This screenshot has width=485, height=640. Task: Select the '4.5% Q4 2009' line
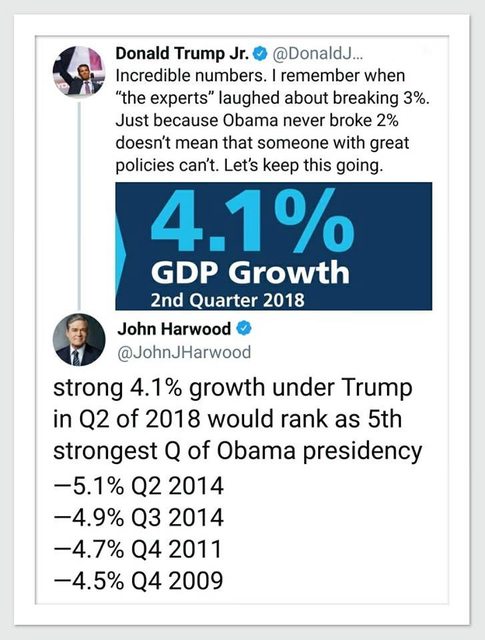[138, 581]
